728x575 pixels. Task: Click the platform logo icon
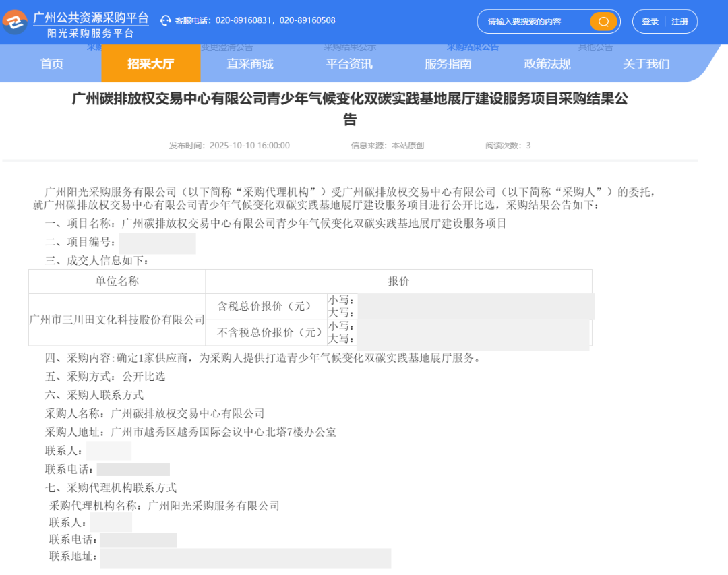pos(15,22)
